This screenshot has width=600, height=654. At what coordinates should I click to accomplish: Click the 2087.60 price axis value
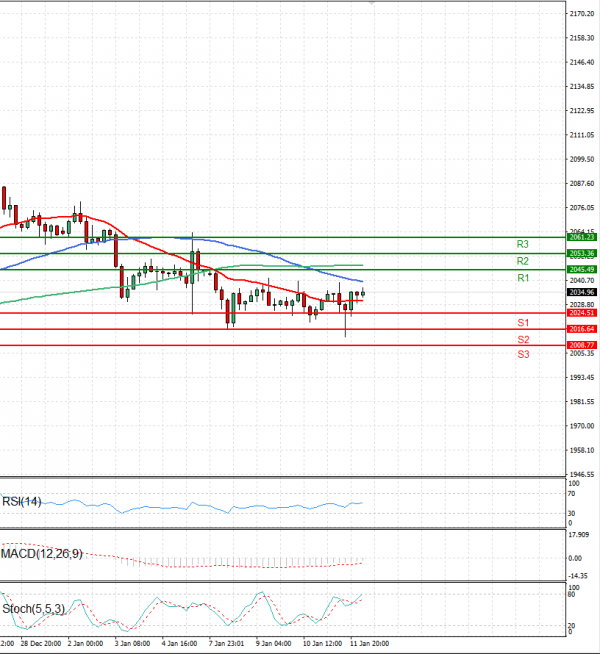(582, 184)
